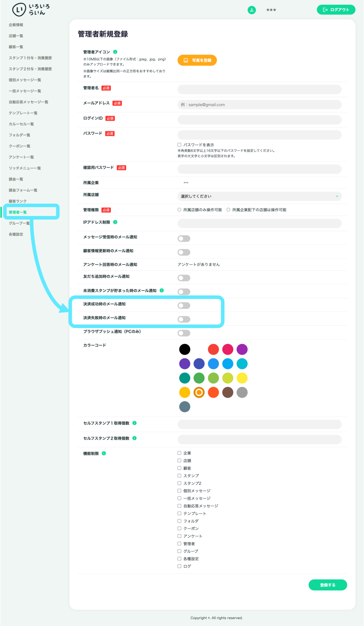Check the クーポン function restriction box
364x626 pixels.
coord(179,528)
